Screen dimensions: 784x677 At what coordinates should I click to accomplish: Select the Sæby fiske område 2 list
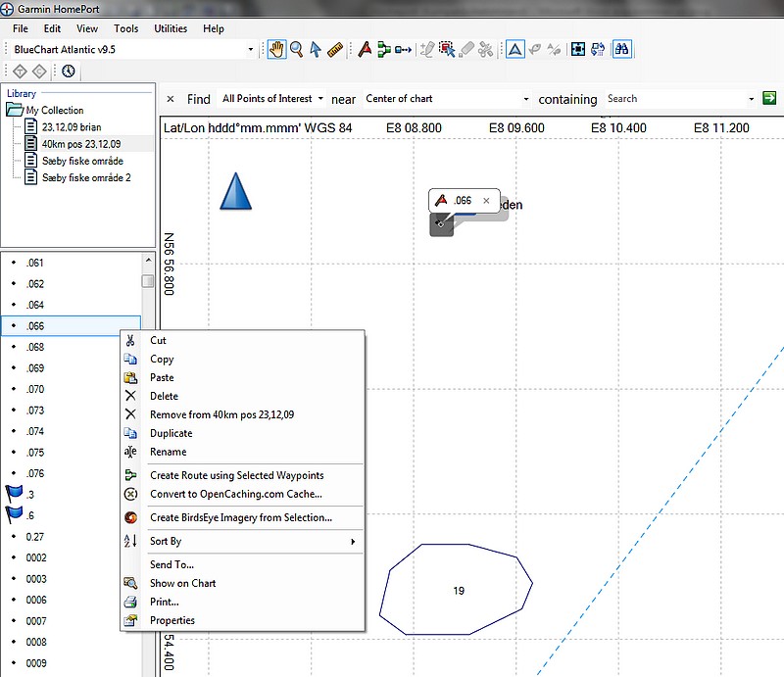86,177
